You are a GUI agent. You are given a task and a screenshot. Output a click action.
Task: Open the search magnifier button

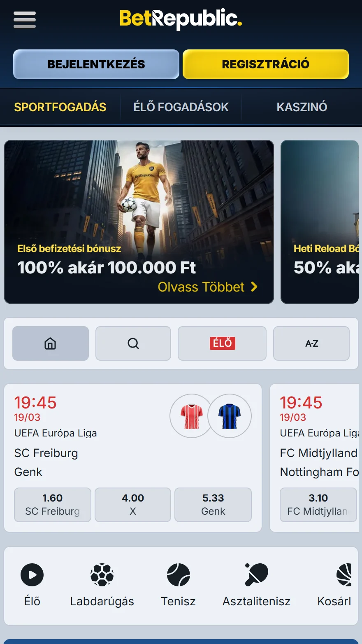click(x=133, y=343)
